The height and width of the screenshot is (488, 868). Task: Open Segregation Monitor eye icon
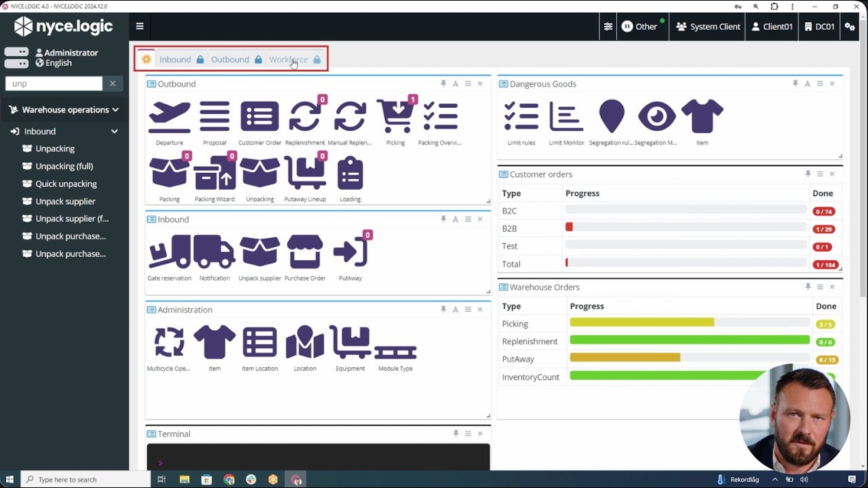656,117
